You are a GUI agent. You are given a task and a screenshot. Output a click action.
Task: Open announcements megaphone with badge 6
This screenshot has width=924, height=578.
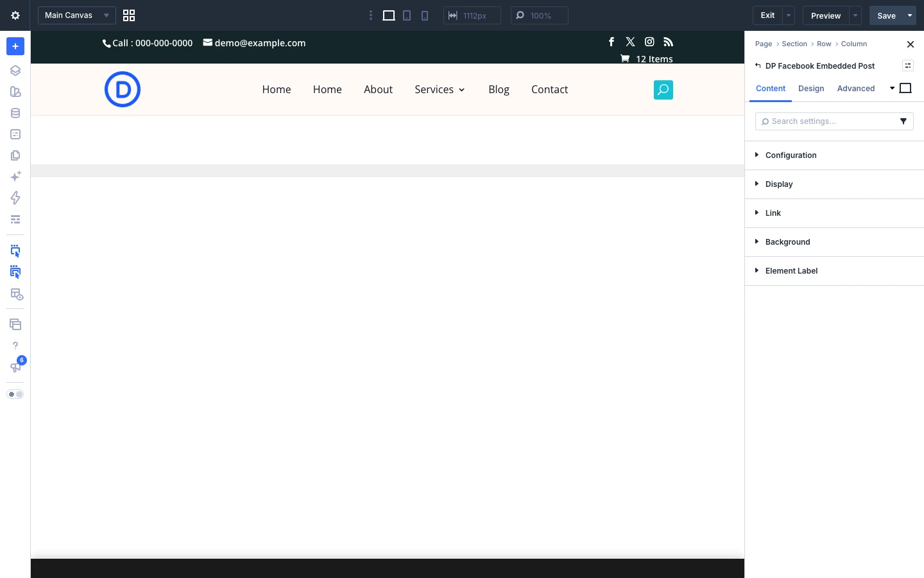15,367
